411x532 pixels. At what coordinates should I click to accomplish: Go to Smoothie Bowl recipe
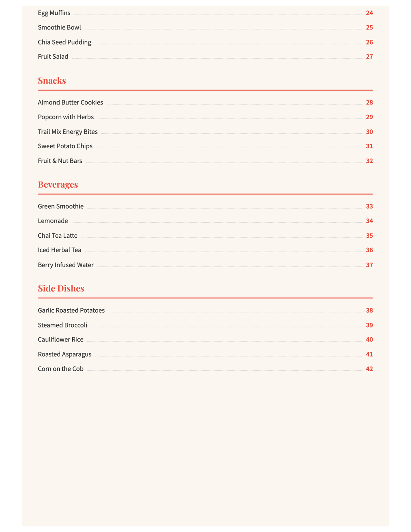pos(205,27)
